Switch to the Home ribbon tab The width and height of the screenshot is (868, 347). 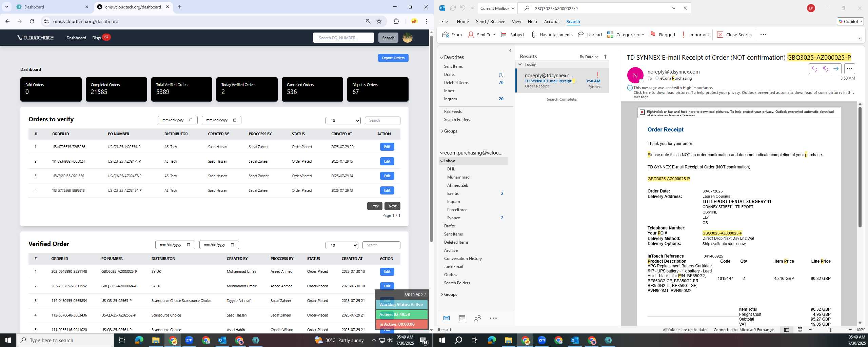tap(462, 21)
